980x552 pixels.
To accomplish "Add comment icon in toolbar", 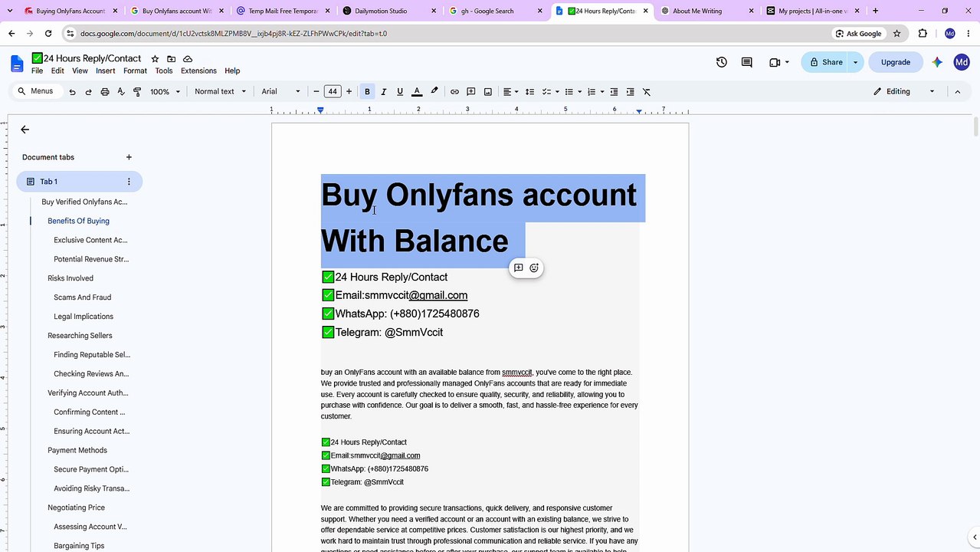I will [x=471, y=92].
